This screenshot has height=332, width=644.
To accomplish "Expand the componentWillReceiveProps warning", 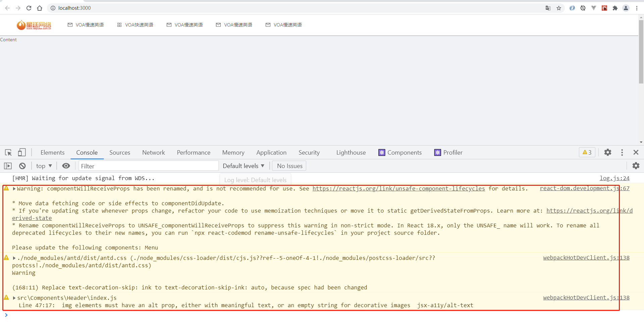I will (14, 189).
